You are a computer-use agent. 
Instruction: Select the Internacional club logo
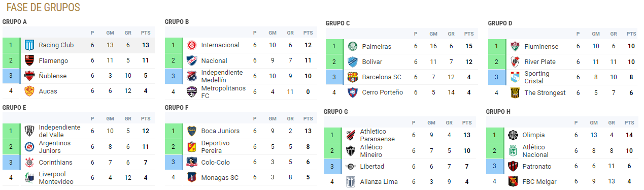tap(192, 45)
